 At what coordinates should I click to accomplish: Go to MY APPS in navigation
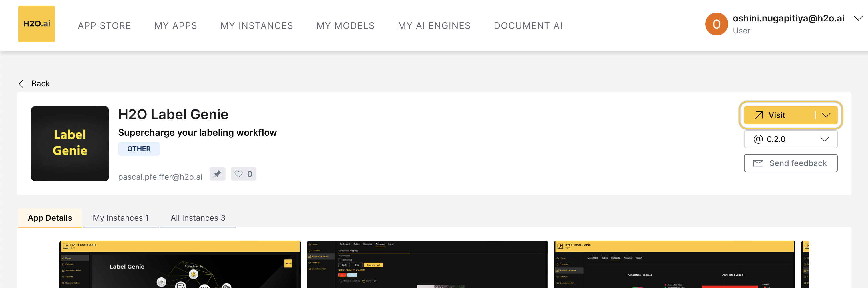point(176,26)
